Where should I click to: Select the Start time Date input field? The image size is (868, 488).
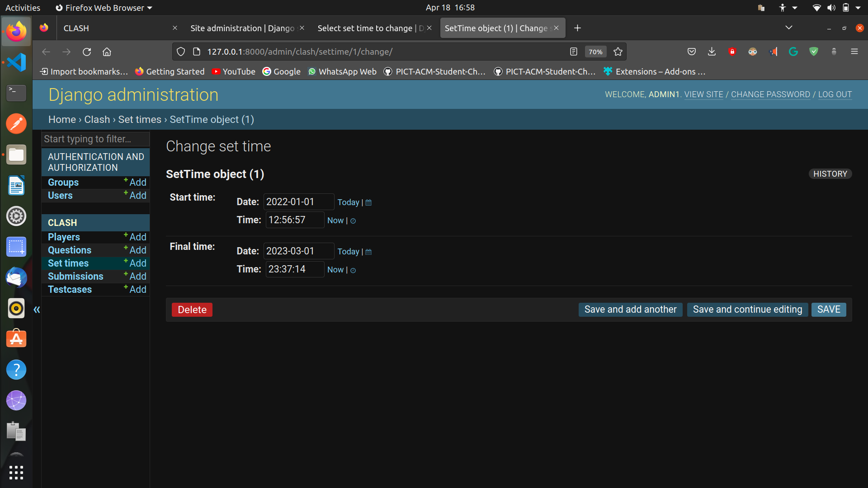(x=298, y=202)
